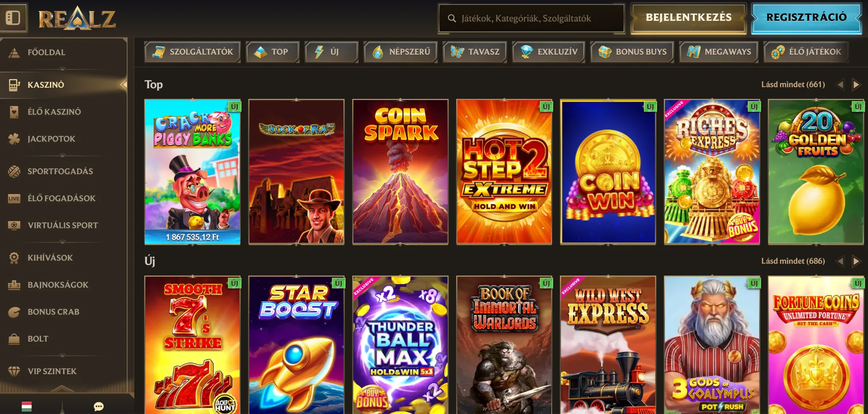Click the Új section heading
Screen dimensions: 868x414
pos(150,261)
